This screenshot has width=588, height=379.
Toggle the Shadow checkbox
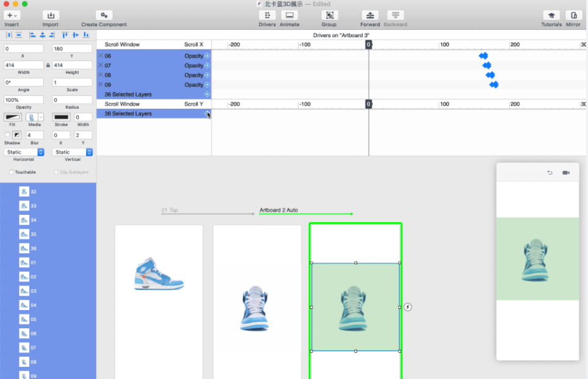coord(7,135)
